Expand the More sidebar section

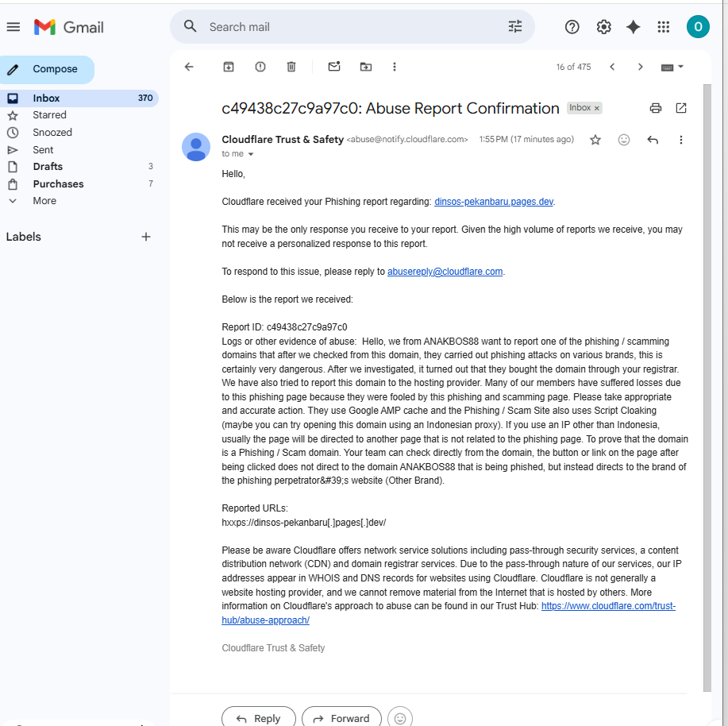(44, 201)
